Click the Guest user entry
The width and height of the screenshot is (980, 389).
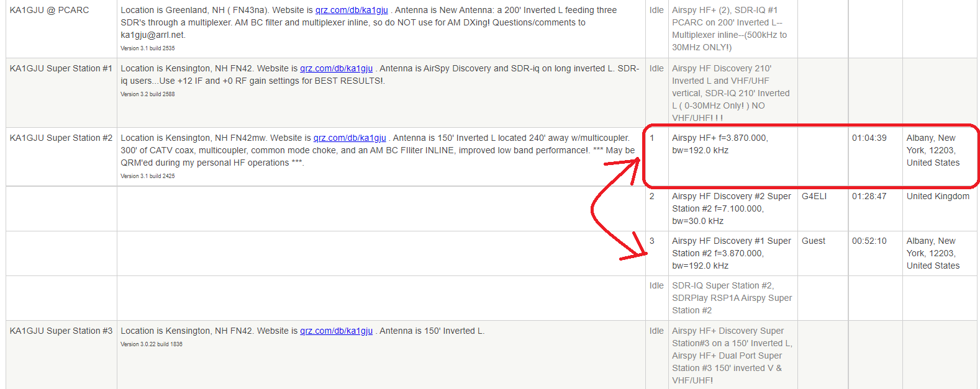click(x=813, y=241)
